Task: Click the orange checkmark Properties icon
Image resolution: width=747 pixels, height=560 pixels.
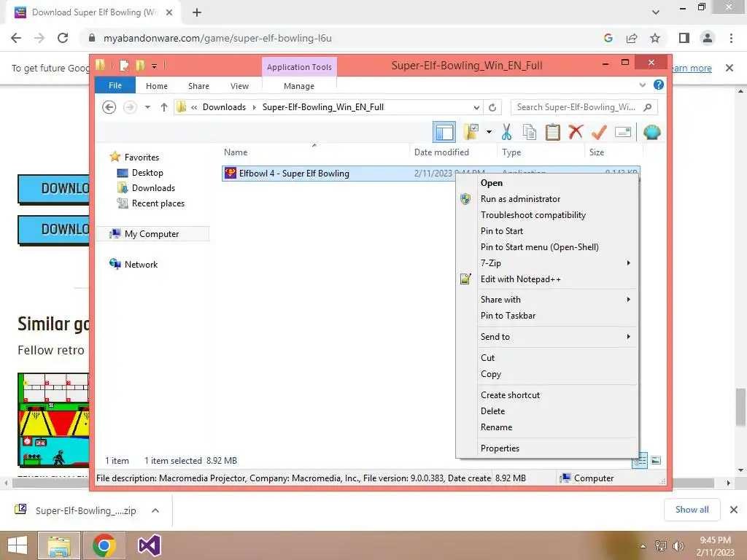Action: [599, 132]
